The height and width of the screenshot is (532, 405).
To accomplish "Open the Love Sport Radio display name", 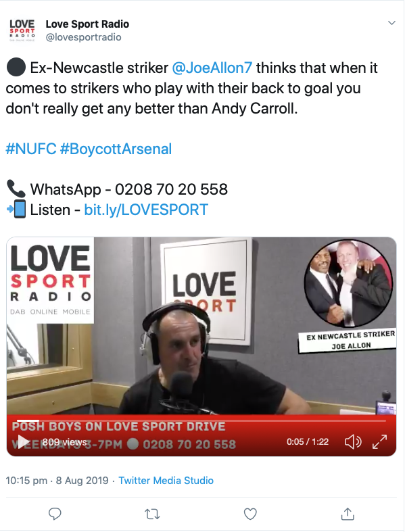I will tap(87, 24).
